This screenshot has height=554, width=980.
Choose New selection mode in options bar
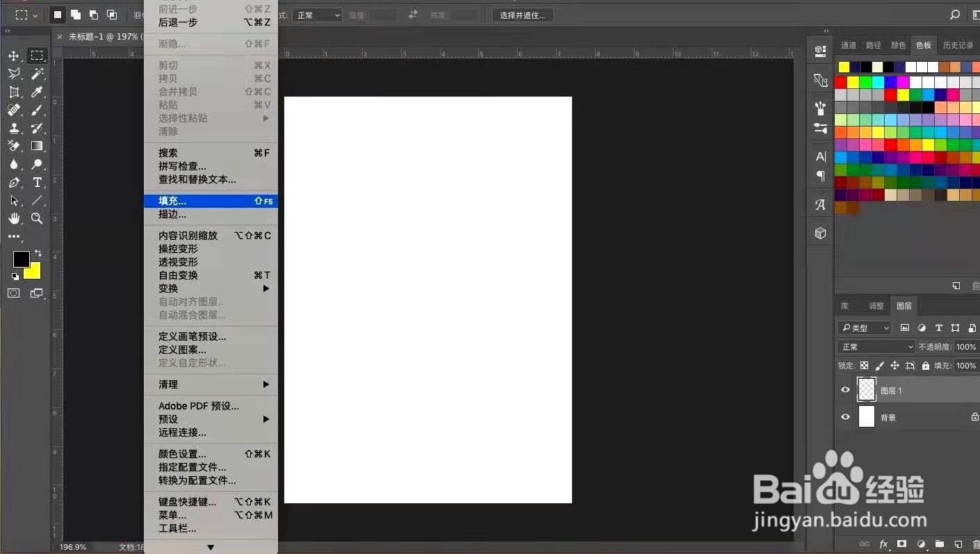(x=58, y=15)
